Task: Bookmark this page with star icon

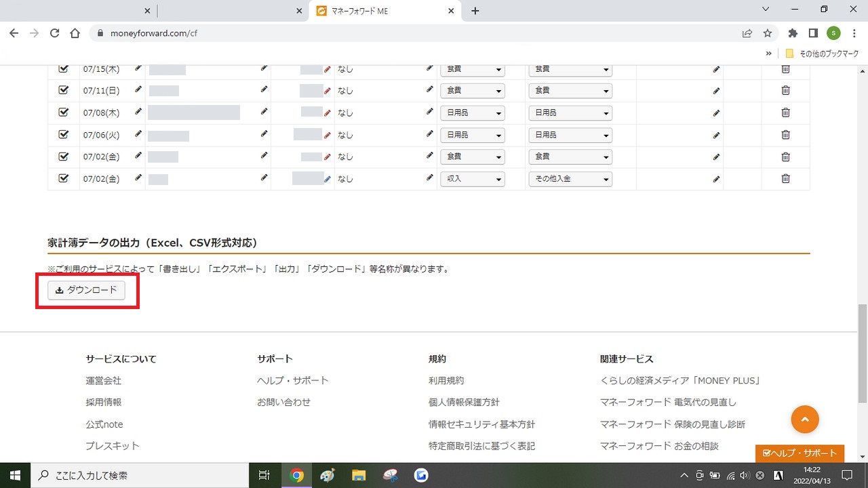Action: click(x=768, y=33)
